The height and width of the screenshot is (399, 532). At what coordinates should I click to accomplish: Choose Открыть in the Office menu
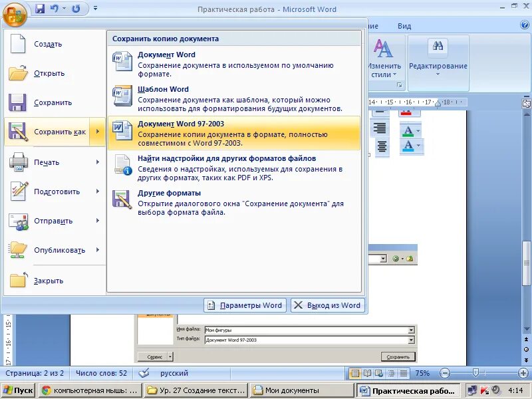pos(55,73)
